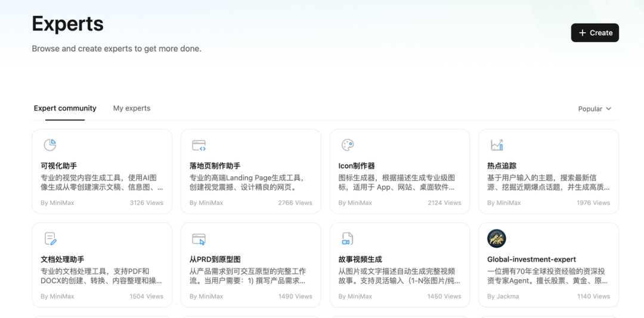Open the 热点追踪 expert title

pos(501,166)
